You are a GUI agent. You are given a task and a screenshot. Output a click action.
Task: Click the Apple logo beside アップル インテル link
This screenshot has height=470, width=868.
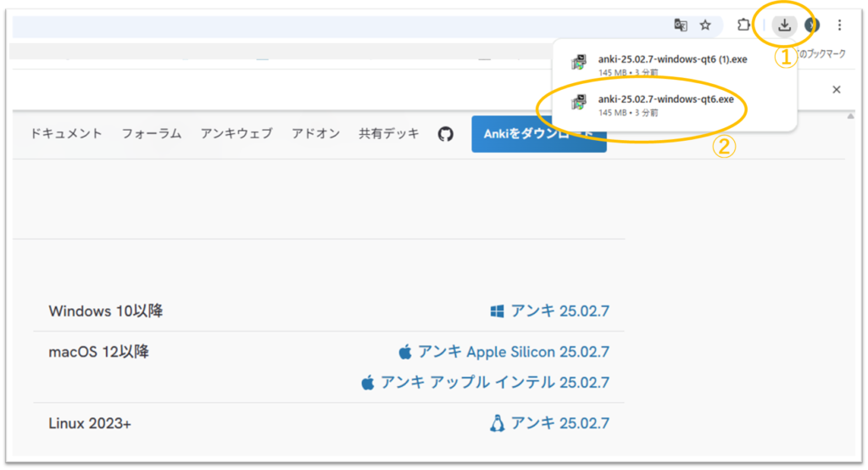click(368, 383)
